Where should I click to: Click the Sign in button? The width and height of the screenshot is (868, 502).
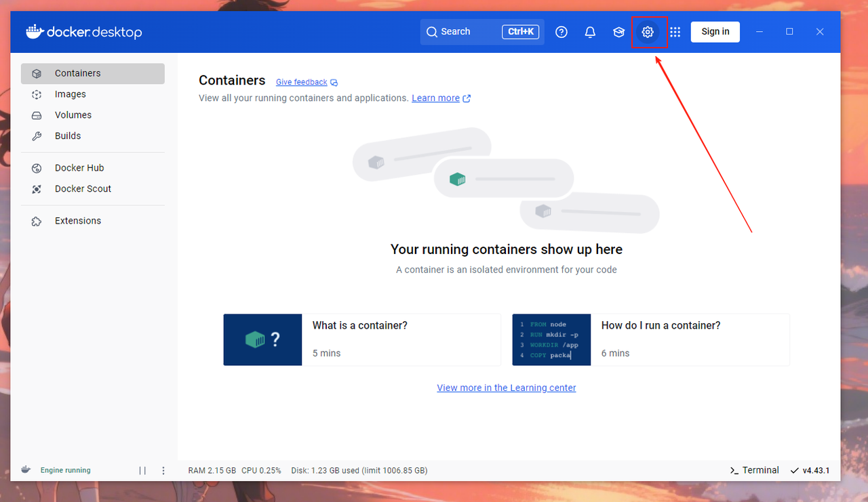point(715,32)
